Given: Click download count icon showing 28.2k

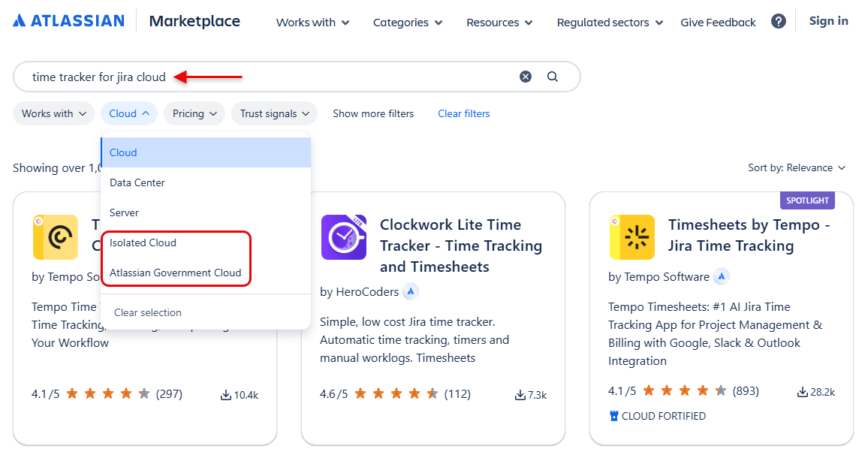Looking at the screenshot, I should pyautogui.click(x=802, y=392).
